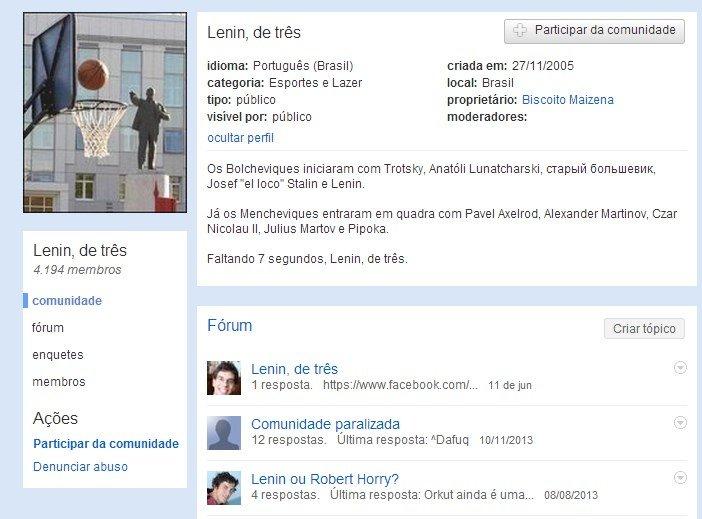
Task: Expand options arrow for Lenin ou Robert Horry
Action: pyautogui.click(x=680, y=477)
